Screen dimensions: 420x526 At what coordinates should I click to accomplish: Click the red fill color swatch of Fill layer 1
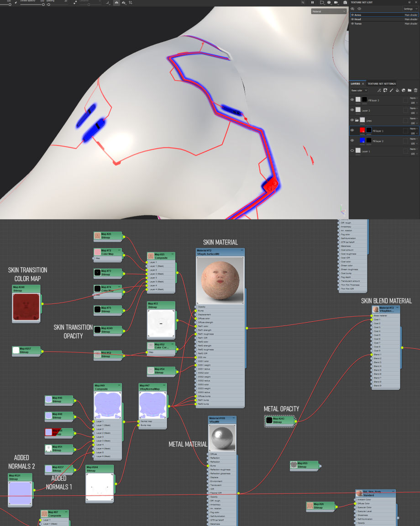click(362, 130)
